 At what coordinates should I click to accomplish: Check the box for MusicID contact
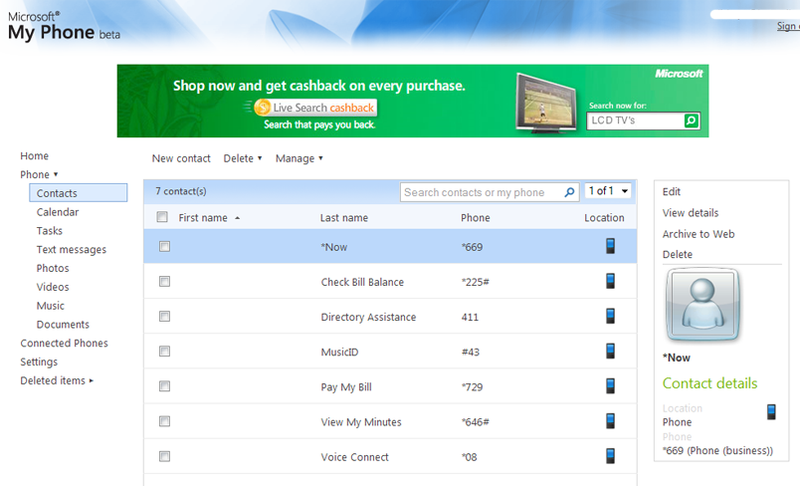(x=164, y=351)
